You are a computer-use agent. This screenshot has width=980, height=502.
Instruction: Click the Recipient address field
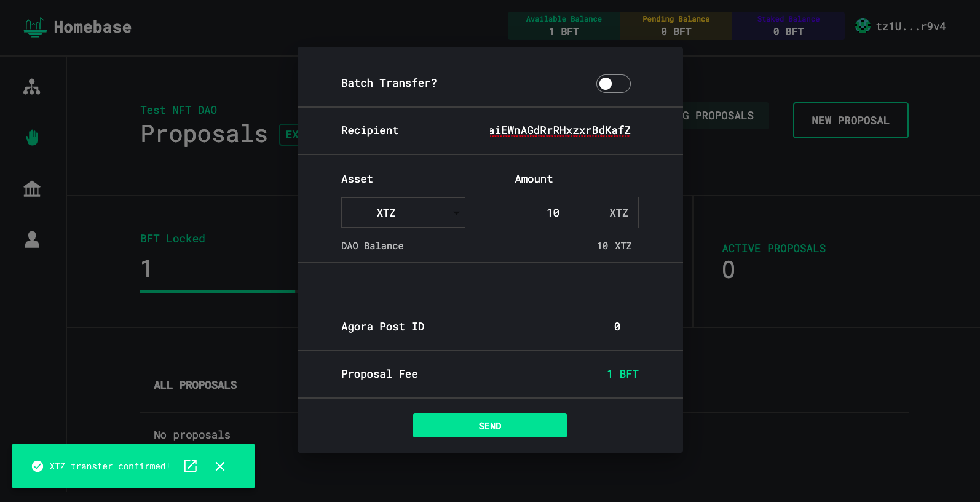(x=559, y=130)
